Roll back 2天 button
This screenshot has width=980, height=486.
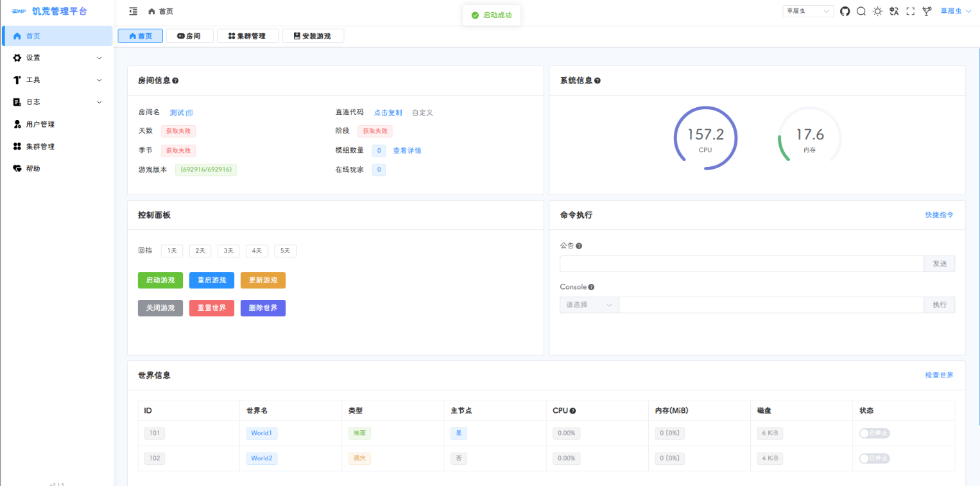(x=200, y=251)
